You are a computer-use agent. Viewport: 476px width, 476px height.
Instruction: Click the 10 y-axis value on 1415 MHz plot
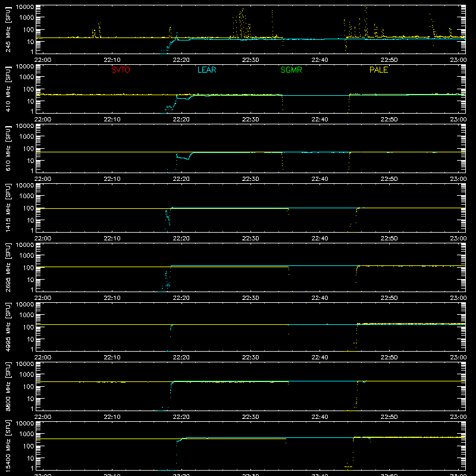coord(30,220)
